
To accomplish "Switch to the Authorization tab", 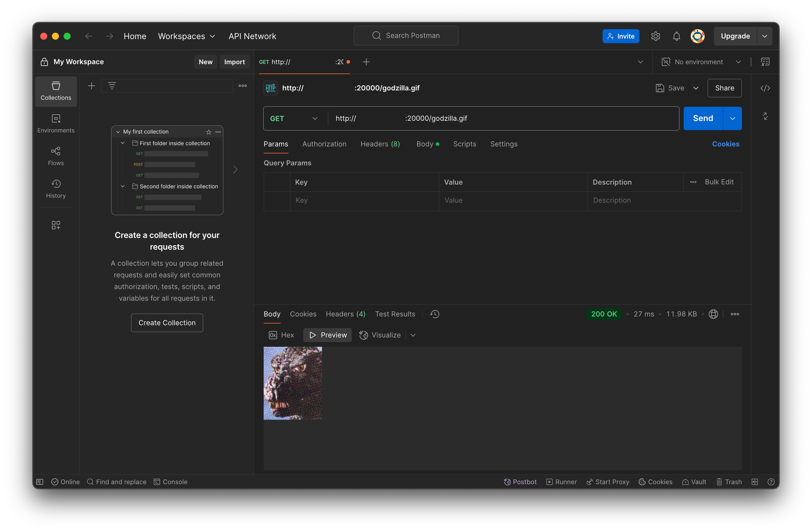I will coord(324,144).
